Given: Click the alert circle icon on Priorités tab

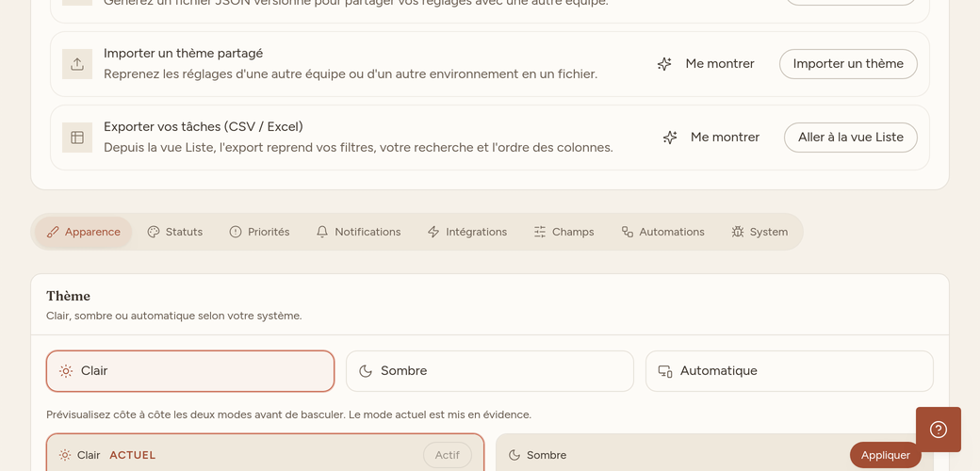Looking at the screenshot, I should [235, 232].
